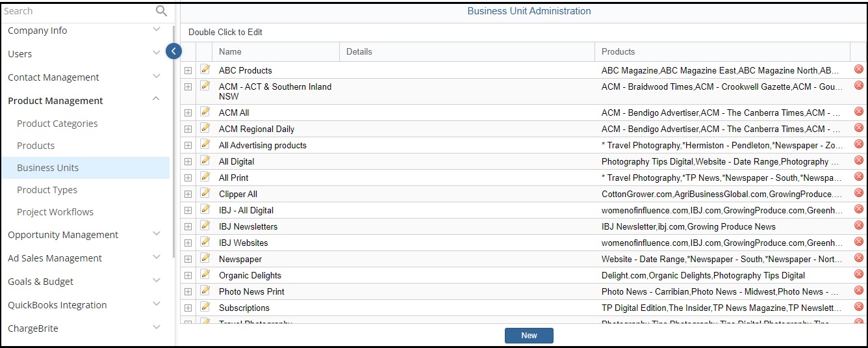Delete Subscriptions row with red X icon
The width and height of the screenshot is (868, 348).
[859, 306]
